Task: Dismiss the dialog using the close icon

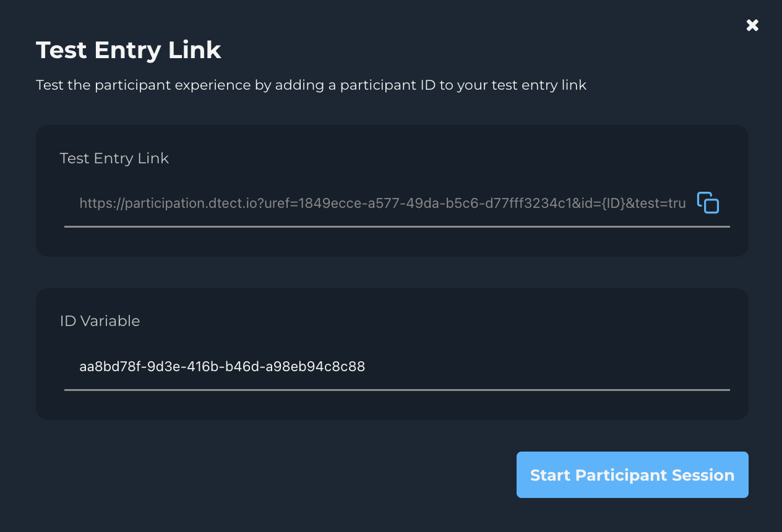Action: click(752, 25)
